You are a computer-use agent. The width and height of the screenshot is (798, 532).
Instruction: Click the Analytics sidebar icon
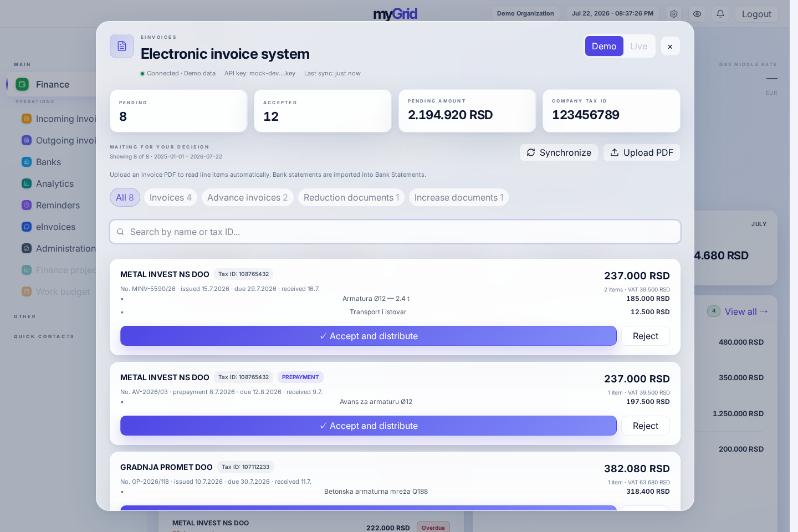coord(27,183)
